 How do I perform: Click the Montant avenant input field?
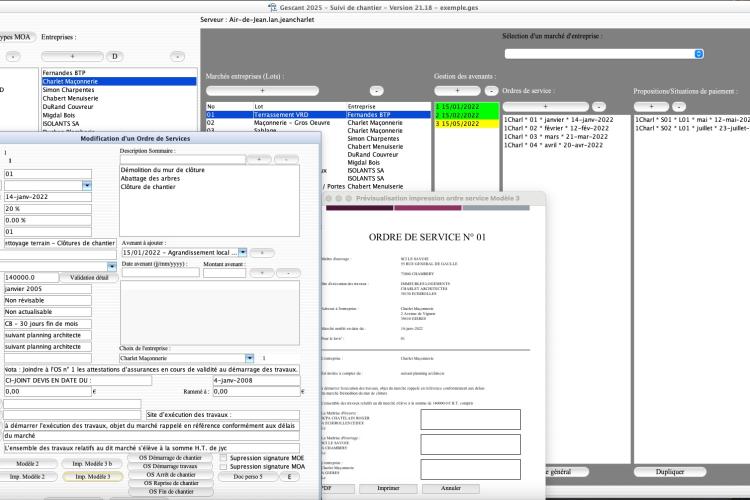click(x=224, y=273)
